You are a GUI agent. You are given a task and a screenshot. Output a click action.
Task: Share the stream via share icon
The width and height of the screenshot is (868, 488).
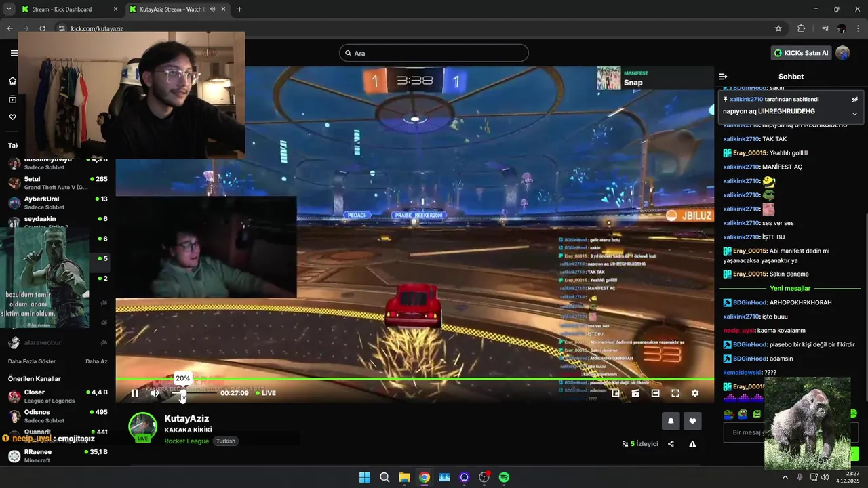click(x=671, y=444)
